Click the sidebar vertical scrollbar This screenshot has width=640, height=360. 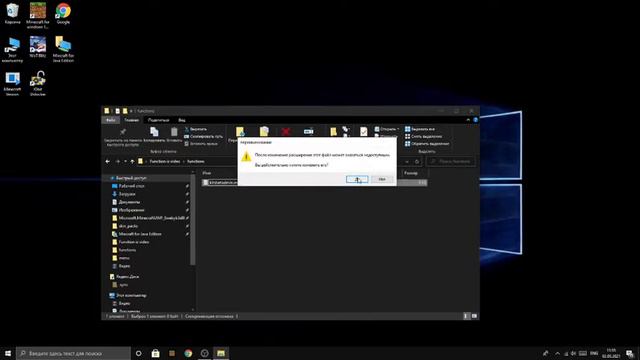[x=193, y=220]
